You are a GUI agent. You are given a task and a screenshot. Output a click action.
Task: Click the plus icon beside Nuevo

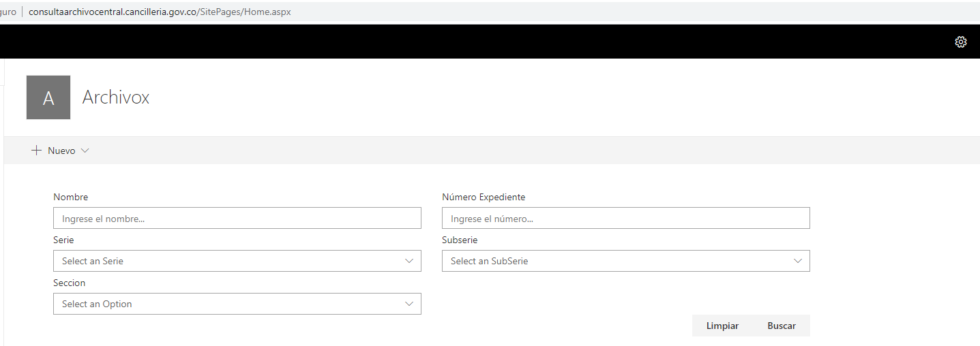pos(37,151)
